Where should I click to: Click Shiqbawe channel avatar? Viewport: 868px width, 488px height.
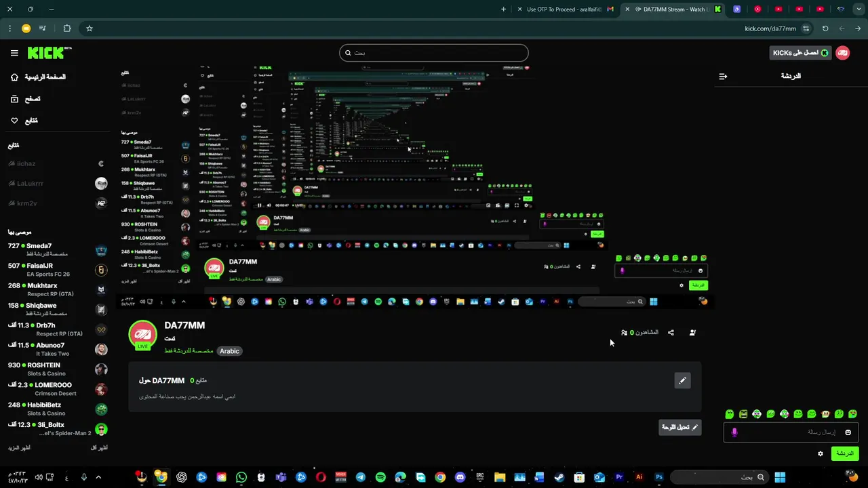[x=101, y=310]
